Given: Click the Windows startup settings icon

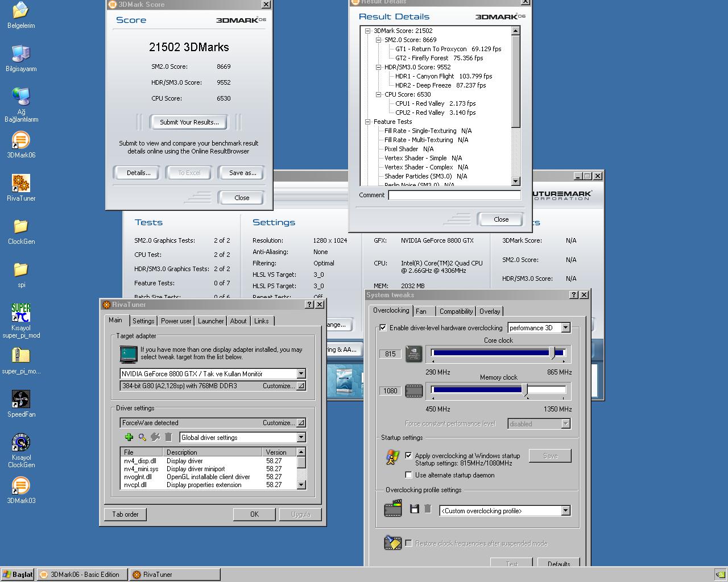Looking at the screenshot, I should [x=392, y=457].
